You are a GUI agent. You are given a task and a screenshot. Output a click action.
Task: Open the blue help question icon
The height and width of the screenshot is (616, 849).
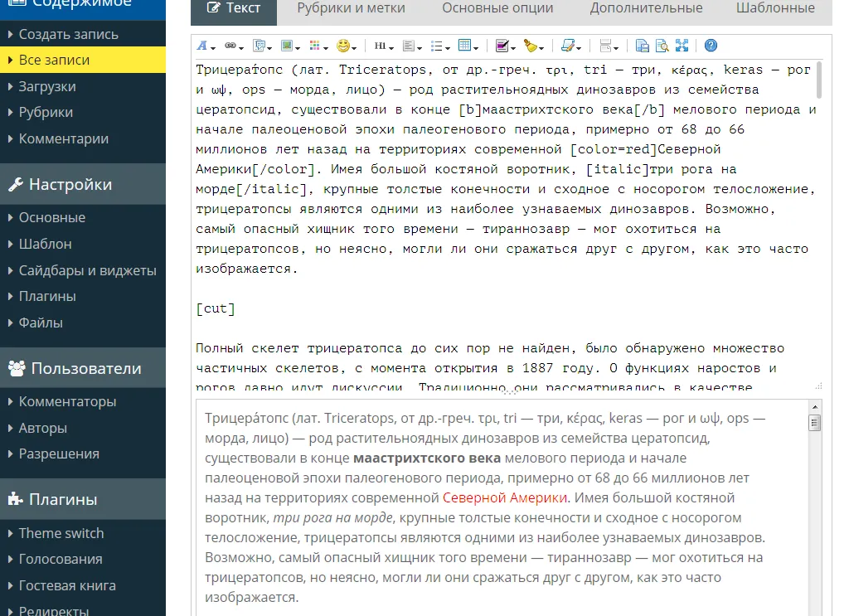coord(711,46)
